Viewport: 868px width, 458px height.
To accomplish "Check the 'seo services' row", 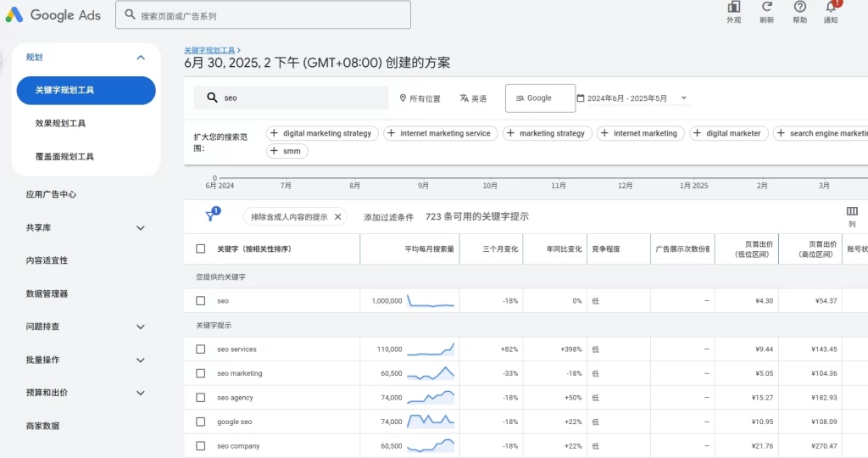I will tap(200, 349).
